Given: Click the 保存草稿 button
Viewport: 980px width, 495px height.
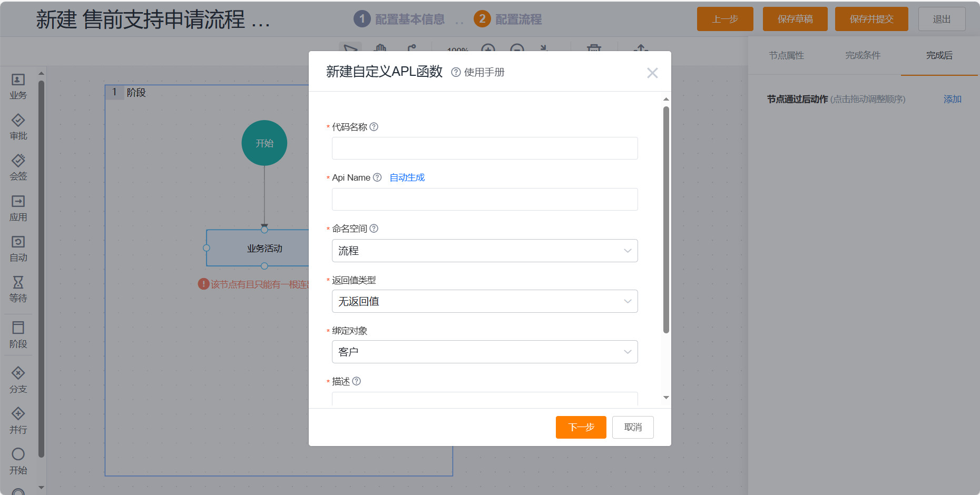Looking at the screenshot, I should pos(795,19).
